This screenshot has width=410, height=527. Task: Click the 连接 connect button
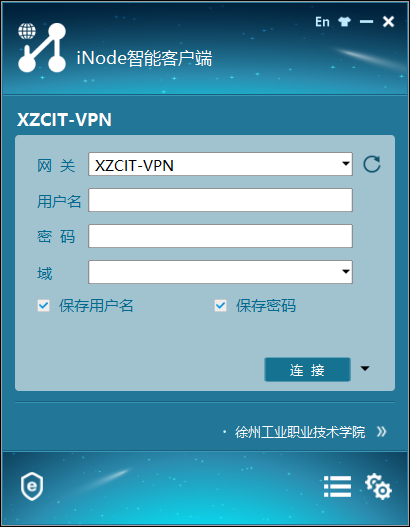pyautogui.click(x=308, y=370)
